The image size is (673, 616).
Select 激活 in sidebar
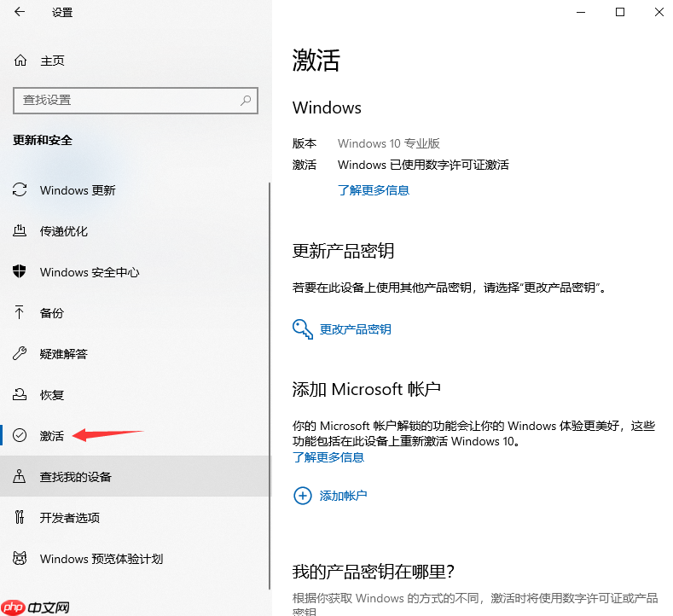coord(136,435)
